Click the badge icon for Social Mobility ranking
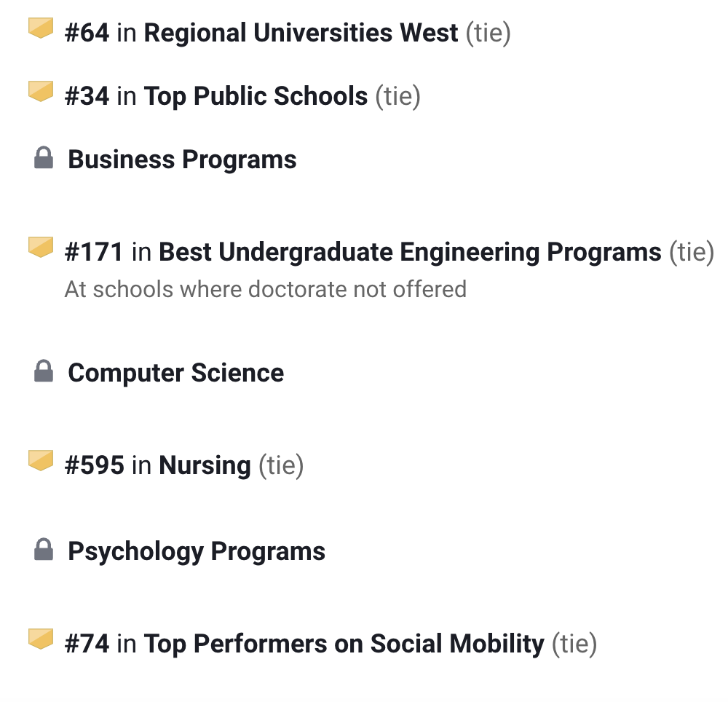The width and height of the screenshot is (728, 702). click(x=41, y=639)
